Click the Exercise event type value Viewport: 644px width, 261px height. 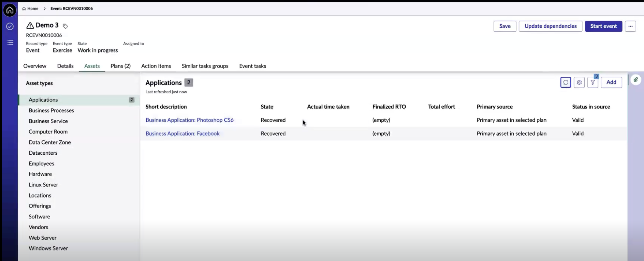click(62, 50)
